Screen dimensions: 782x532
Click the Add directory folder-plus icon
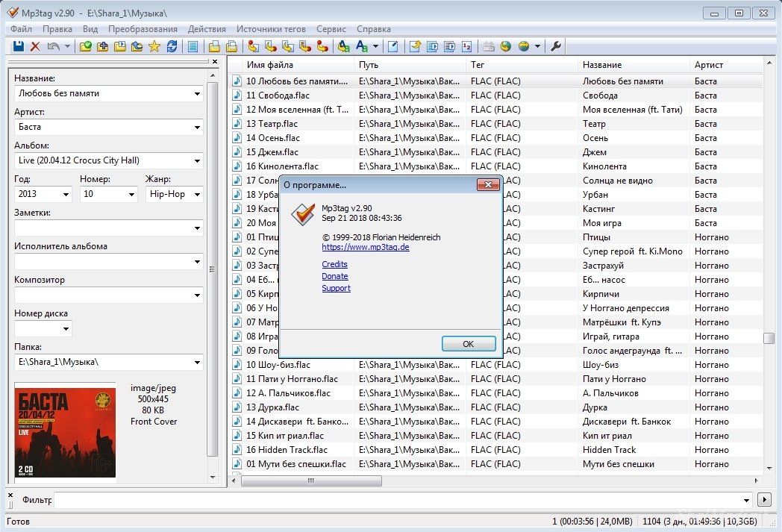[103, 46]
